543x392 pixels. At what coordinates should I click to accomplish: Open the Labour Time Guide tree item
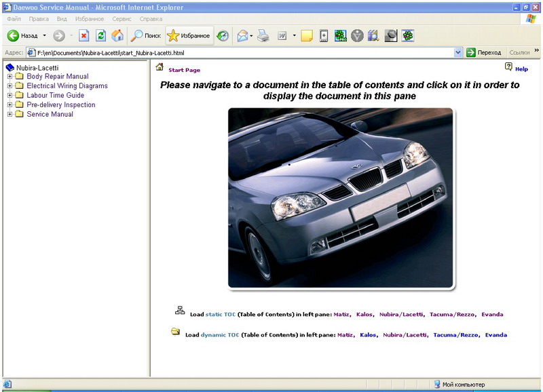[56, 95]
